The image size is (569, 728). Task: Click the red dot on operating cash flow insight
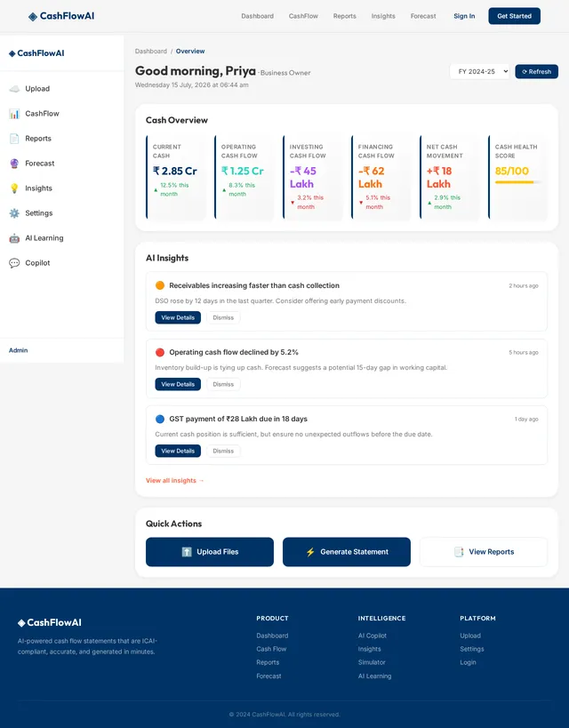[160, 352]
